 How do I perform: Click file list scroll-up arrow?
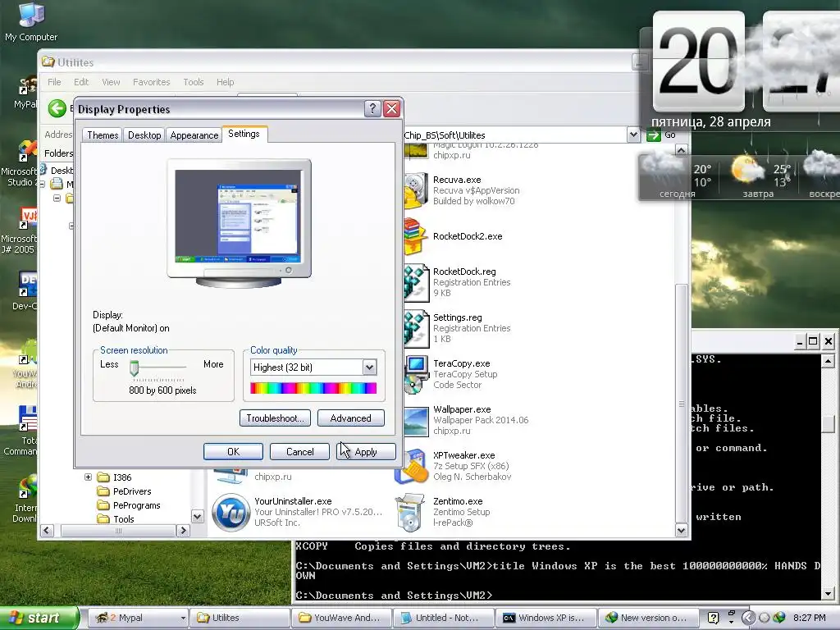pyautogui.click(x=681, y=151)
